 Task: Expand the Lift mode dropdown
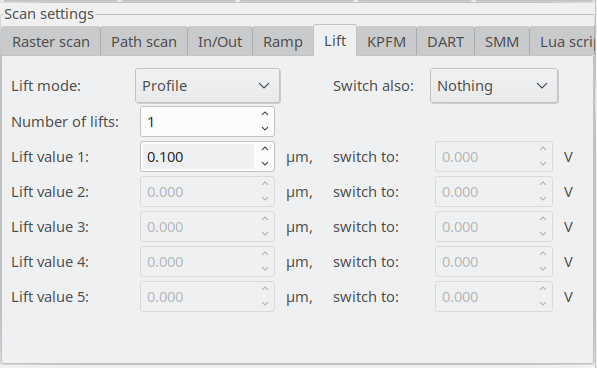click(208, 86)
